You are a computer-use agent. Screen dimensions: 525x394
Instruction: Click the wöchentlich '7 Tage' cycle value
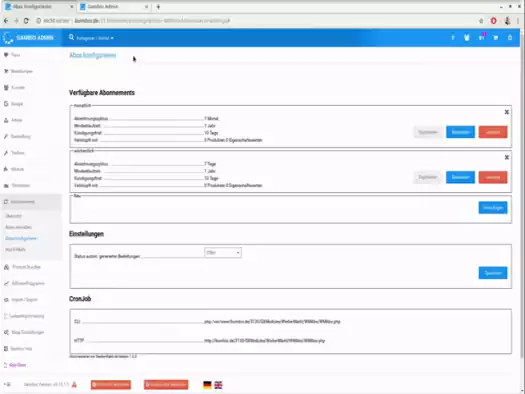(210, 164)
